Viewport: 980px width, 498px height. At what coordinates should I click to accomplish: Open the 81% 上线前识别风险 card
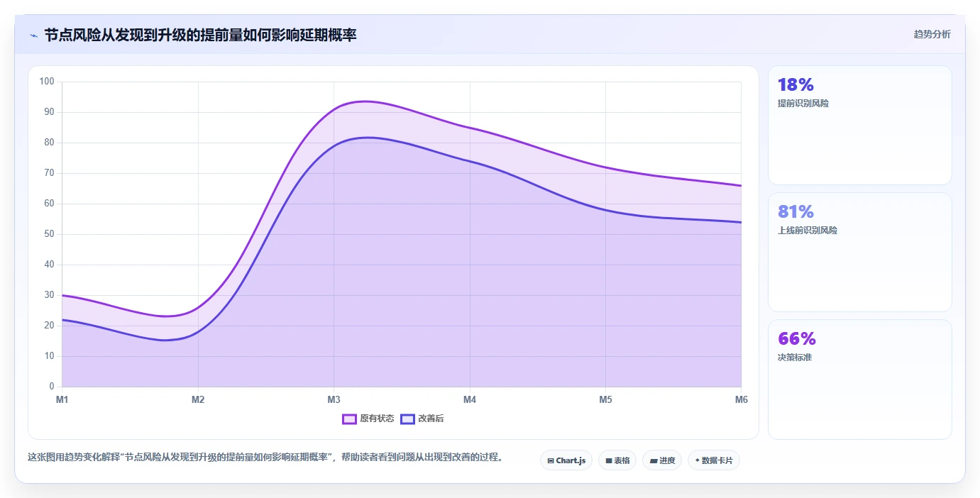pos(859,253)
